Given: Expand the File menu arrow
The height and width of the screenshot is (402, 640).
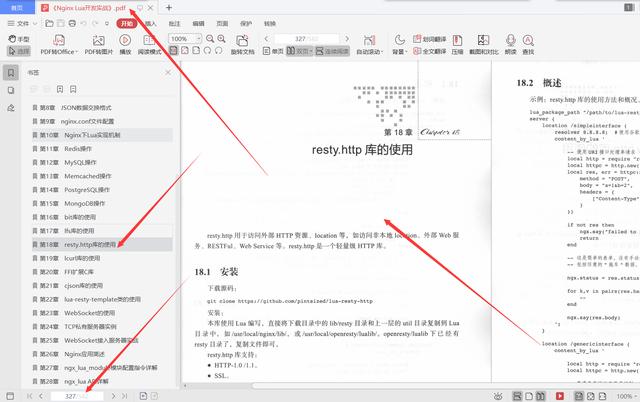Looking at the screenshot, I should click(35, 24).
